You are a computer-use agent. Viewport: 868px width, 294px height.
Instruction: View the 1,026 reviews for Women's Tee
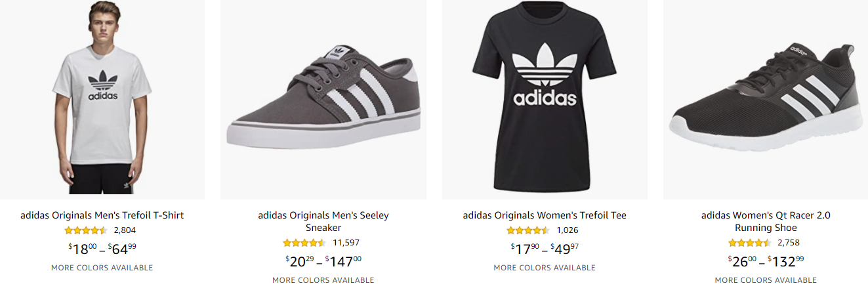click(568, 230)
